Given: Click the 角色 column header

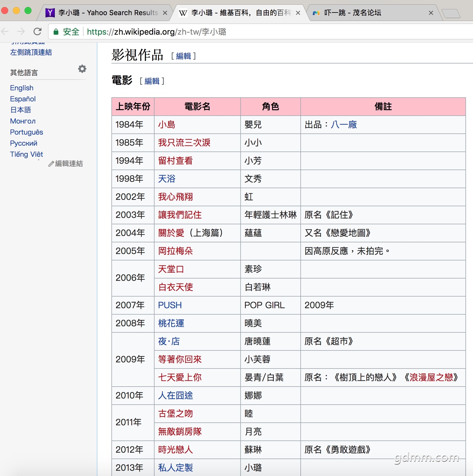Looking at the screenshot, I should (271, 107).
